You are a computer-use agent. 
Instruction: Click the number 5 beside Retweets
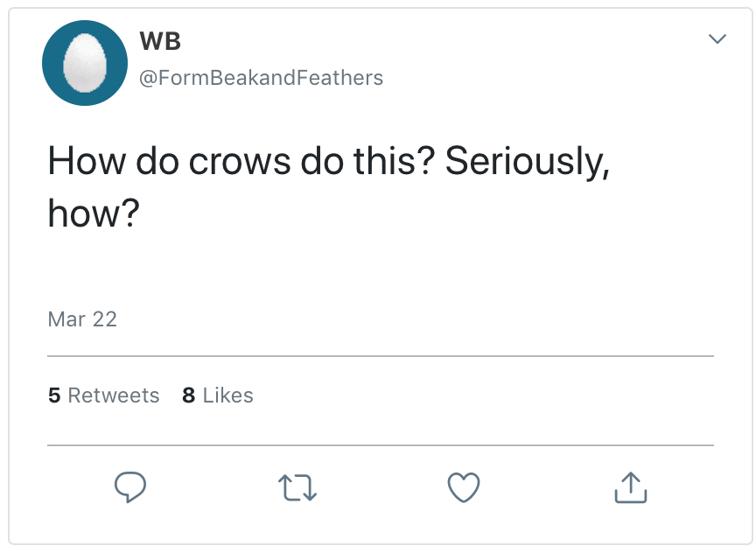54,395
